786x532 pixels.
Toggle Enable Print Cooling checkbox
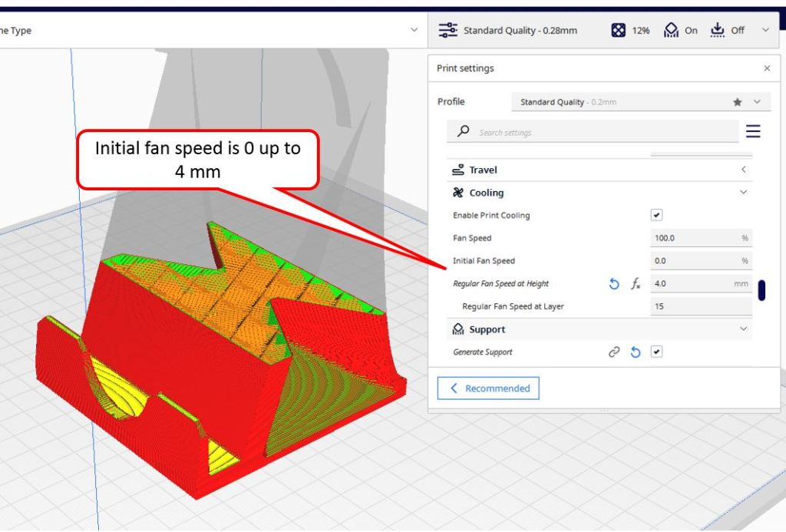click(656, 216)
